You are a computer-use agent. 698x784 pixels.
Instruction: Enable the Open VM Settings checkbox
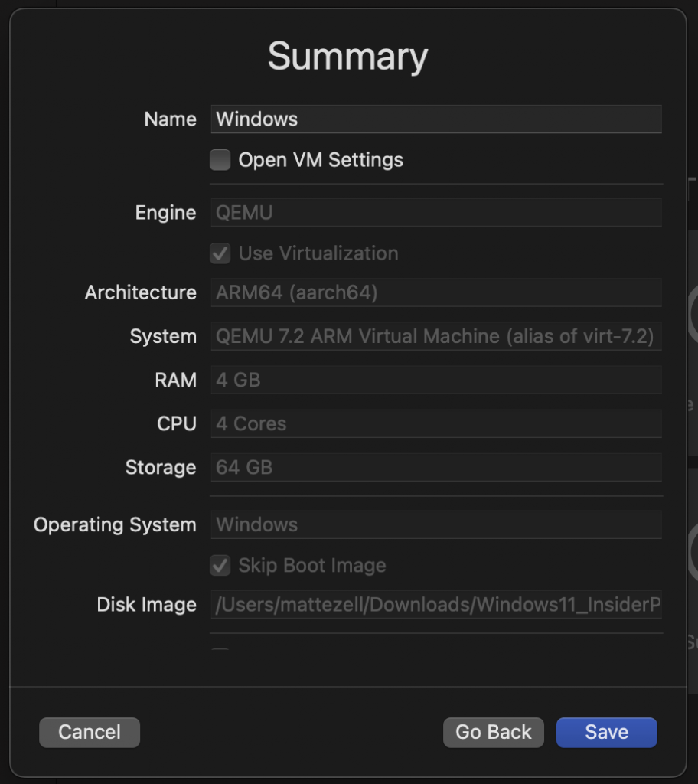220,160
